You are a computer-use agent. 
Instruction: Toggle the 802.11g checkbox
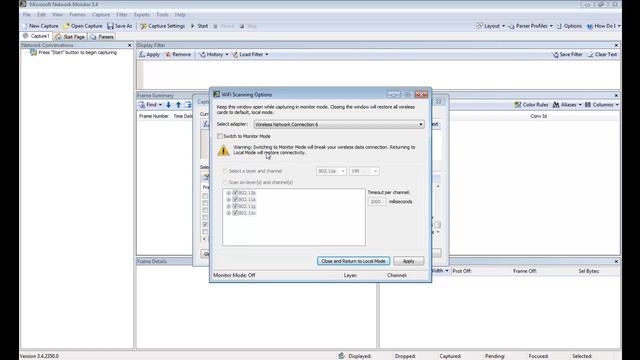tap(235, 206)
